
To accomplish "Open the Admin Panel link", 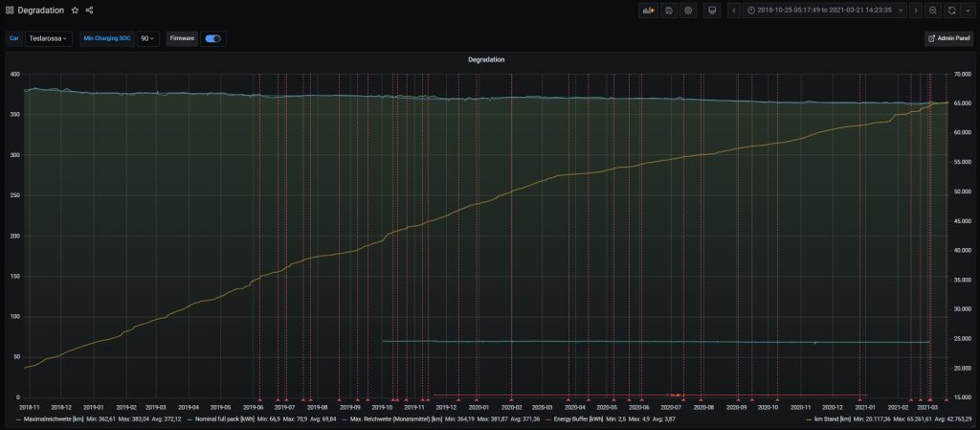I will [x=948, y=38].
